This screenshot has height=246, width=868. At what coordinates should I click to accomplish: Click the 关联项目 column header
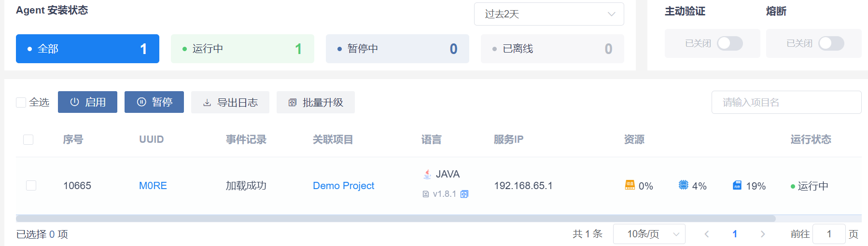[x=333, y=139]
